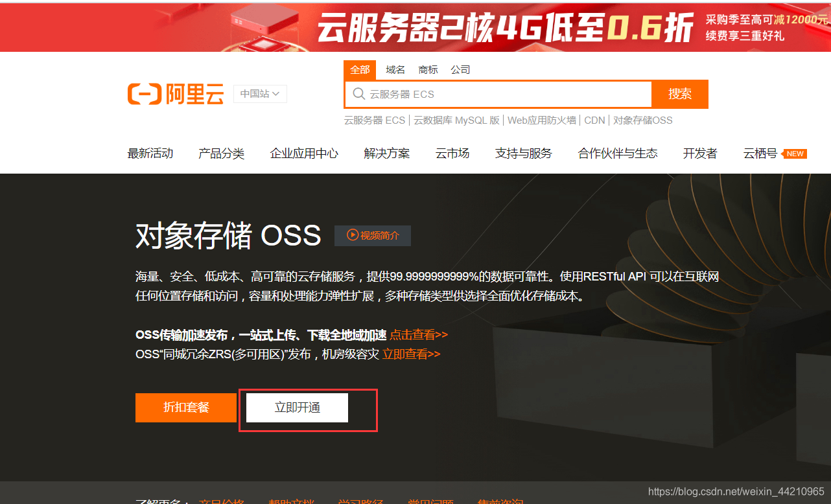Click 点击查看>> for OSS传输加速
The image size is (831, 504).
[x=419, y=335]
